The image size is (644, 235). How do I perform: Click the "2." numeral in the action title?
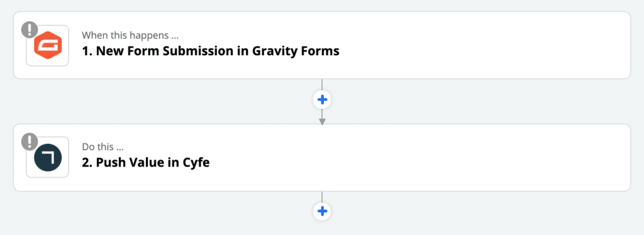pos(87,163)
